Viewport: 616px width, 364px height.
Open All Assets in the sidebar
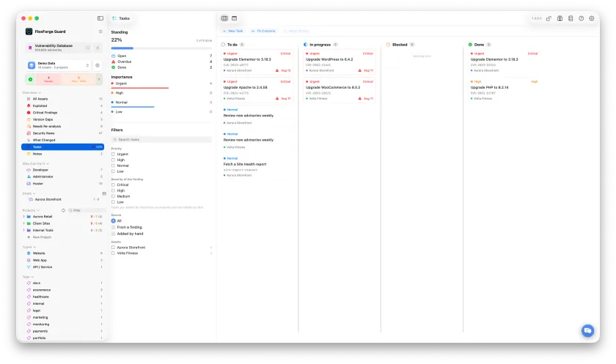(x=63, y=99)
